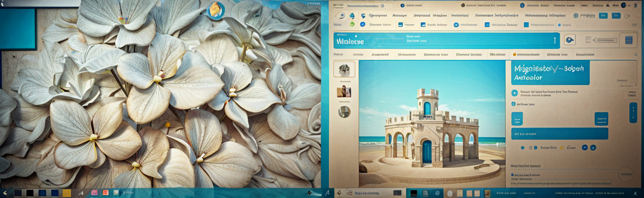Click the back arrow at the left taskbar's start

(5, 193)
